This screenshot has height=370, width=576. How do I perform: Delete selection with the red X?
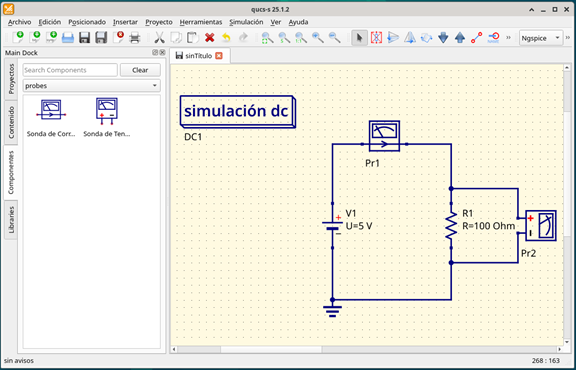click(x=209, y=37)
